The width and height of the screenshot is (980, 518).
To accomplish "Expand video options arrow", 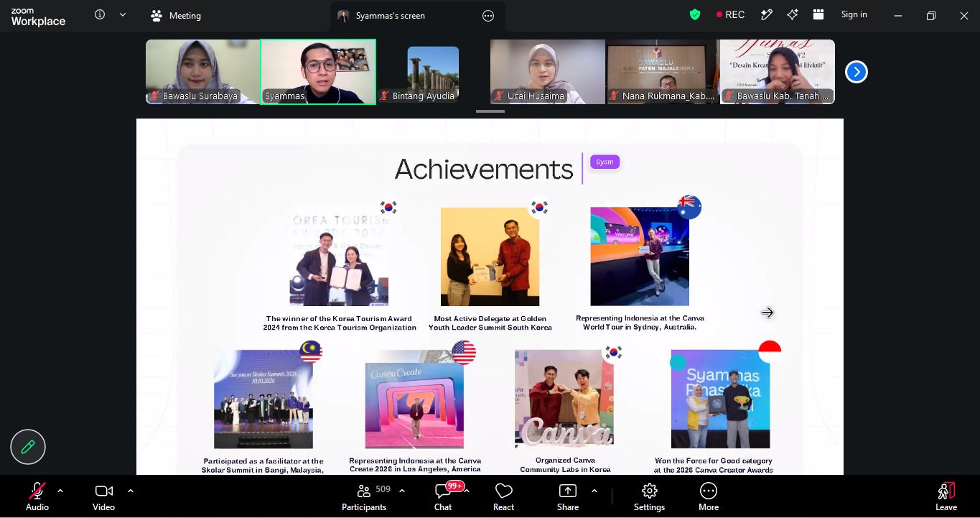I will tap(131, 491).
